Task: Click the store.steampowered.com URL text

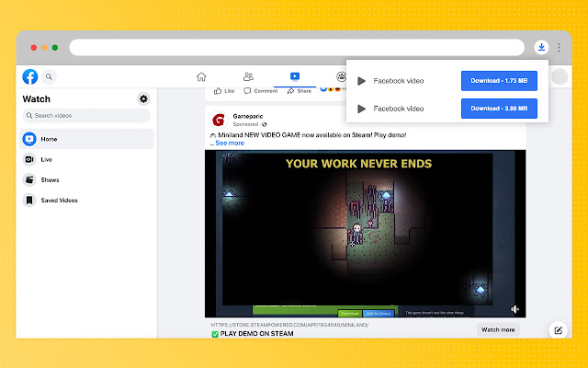Action: click(289, 325)
